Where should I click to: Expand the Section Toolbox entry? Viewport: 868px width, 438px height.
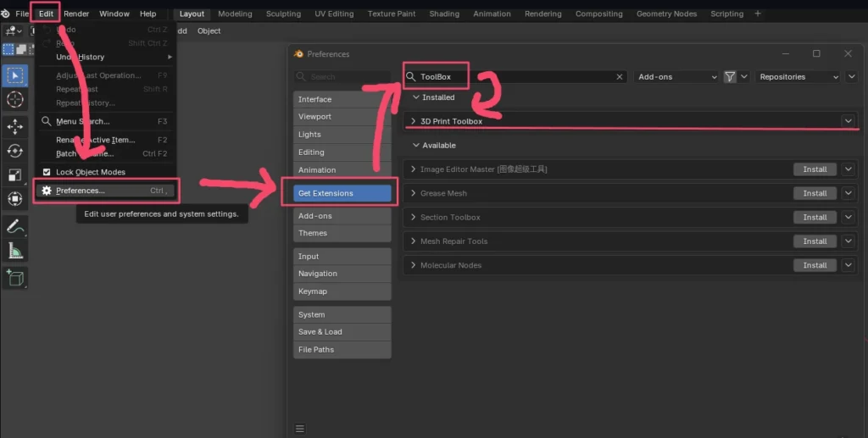pyautogui.click(x=413, y=218)
